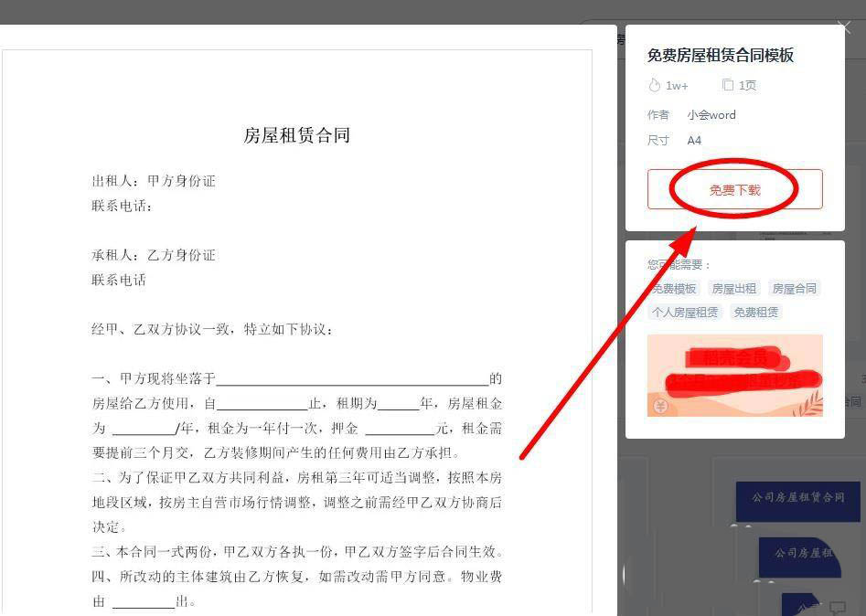866x616 pixels.
Task: Click the 稻壳会员 membership promotion banner
Action: click(x=734, y=373)
